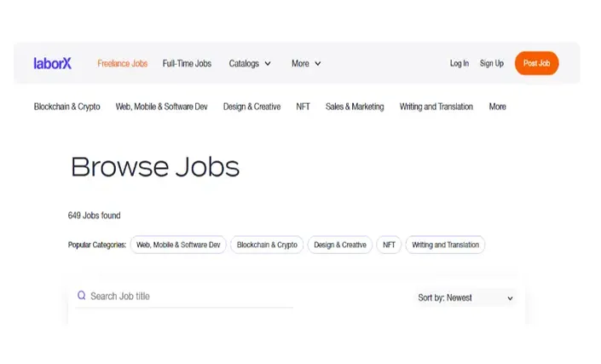Show More categories in category bar
Image resolution: width=601 pixels, height=364 pixels.
(497, 107)
